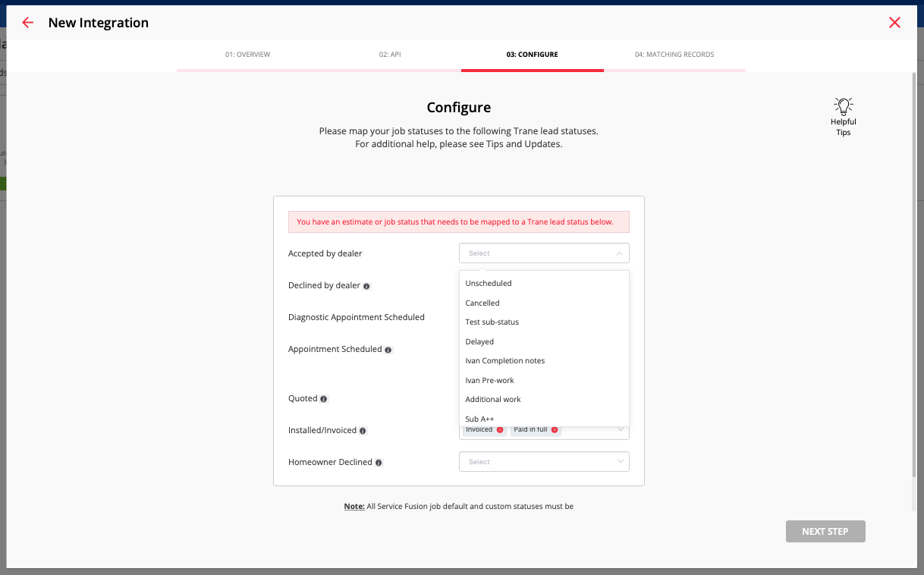924x575 pixels.
Task: Open the Homeowner Declined select dropdown
Action: (x=544, y=461)
